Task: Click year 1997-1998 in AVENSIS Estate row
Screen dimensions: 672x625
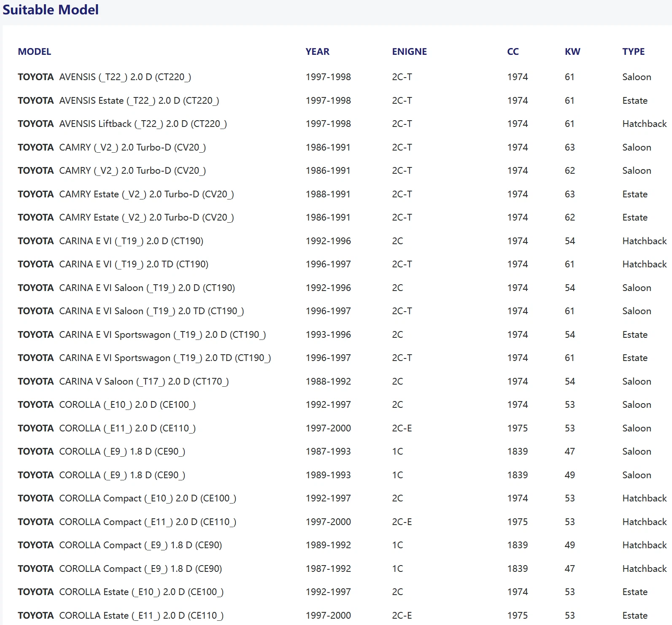Action: tap(328, 100)
